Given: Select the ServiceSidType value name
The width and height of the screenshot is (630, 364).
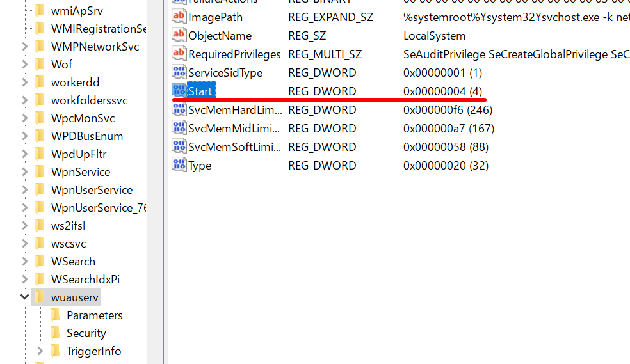Looking at the screenshot, I should [225, 73].
